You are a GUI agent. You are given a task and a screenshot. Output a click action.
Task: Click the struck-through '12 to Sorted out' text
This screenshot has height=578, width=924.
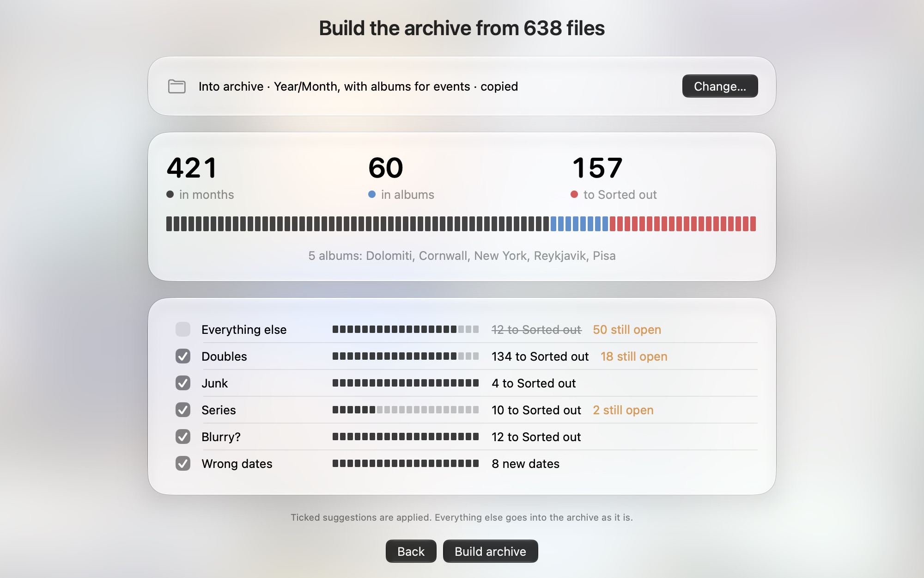click(x=536, y=330)
